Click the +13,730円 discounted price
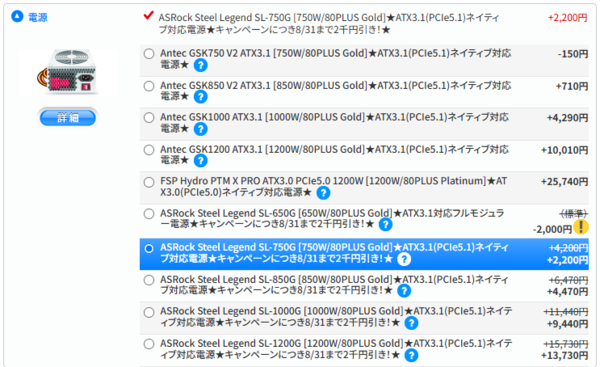The image size is (600, 367). (564, 356)
